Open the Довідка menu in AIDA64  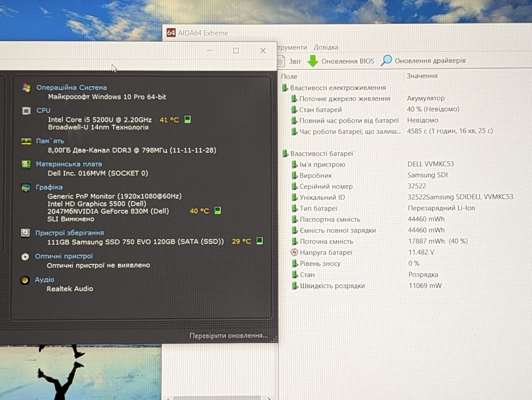326,47
